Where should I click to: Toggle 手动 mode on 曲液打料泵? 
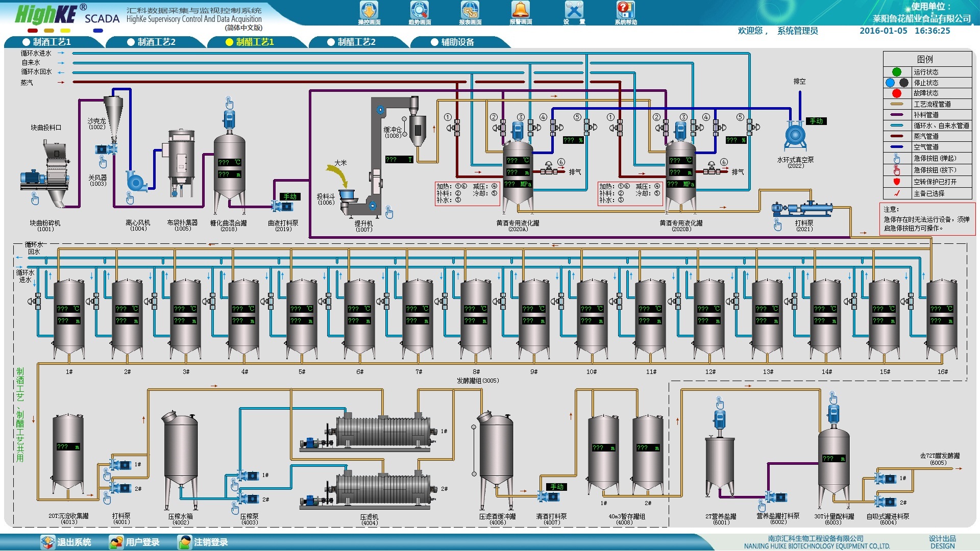[290, 196]
